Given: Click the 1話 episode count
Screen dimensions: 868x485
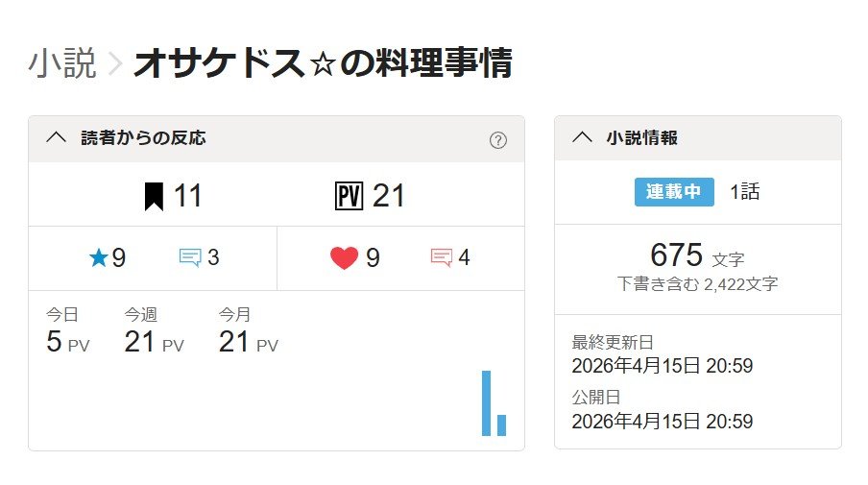Looking at the screenshot, I should click(744, 191).
